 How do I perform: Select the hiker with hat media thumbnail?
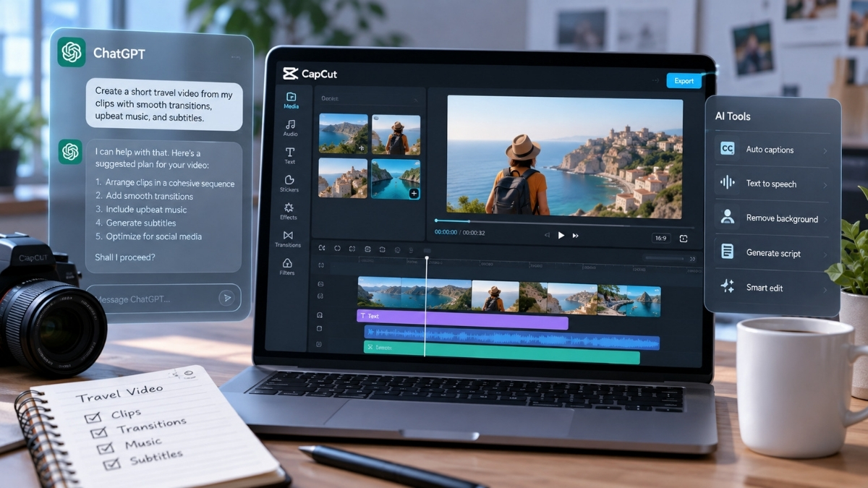pos(396,134)
